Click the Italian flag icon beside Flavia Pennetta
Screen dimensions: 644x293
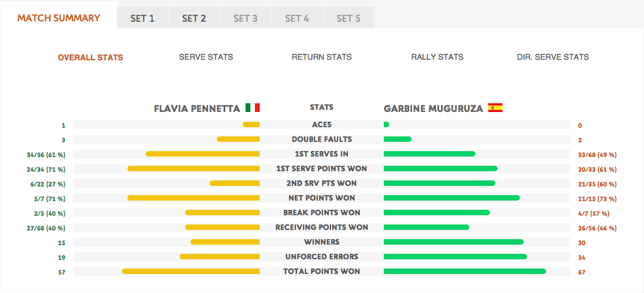coord(253,108)
